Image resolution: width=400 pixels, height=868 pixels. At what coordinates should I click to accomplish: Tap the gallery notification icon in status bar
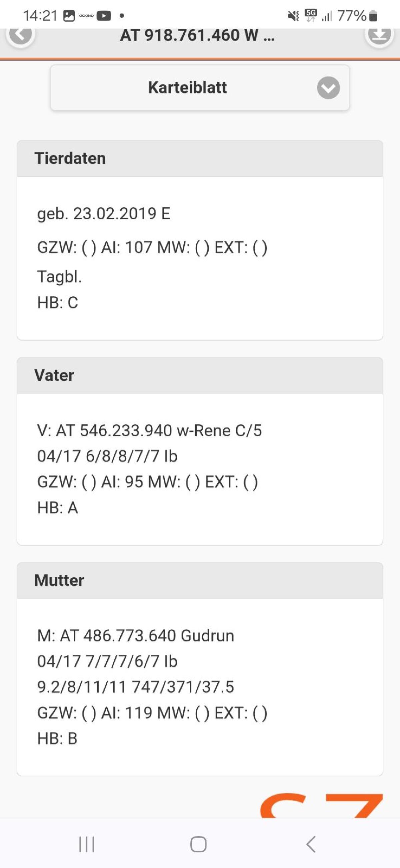point(69,16)
